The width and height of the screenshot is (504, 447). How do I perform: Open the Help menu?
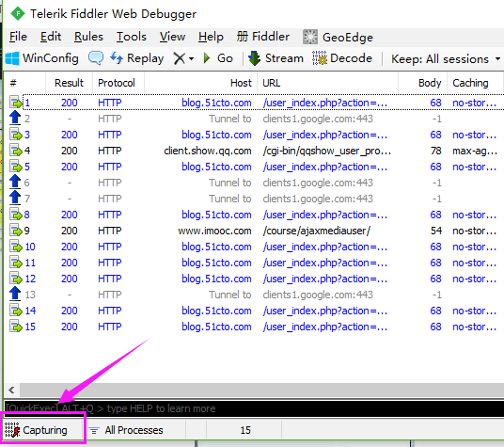(x=211, y=38)
